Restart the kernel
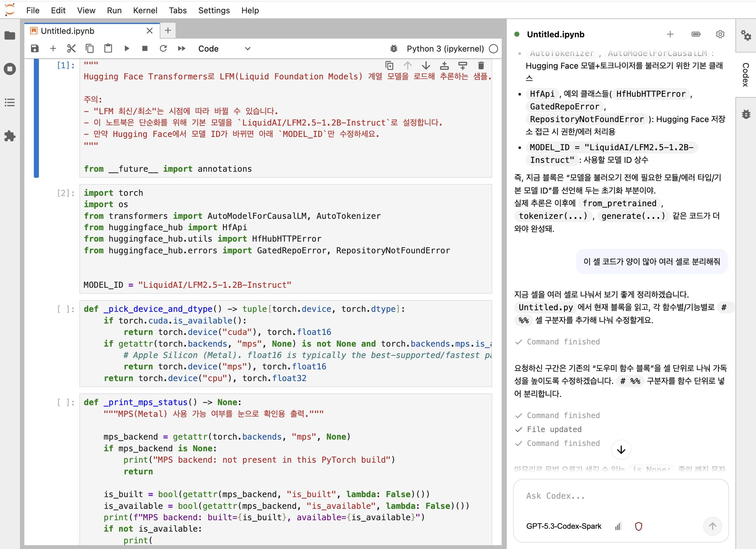 163,49
